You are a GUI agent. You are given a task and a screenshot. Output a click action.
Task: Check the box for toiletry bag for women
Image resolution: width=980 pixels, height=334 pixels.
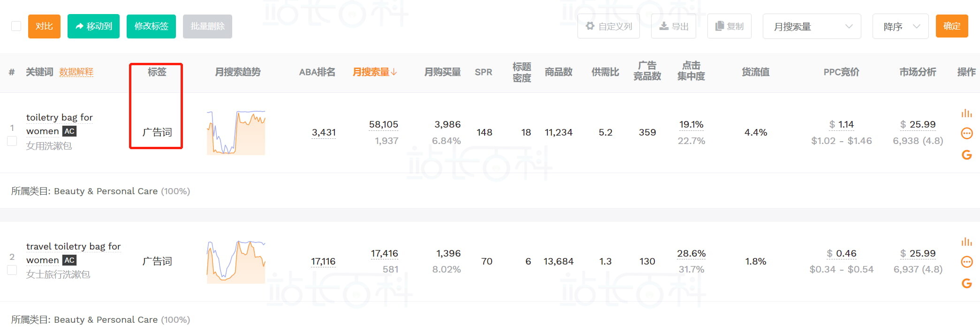pos(12,141)
